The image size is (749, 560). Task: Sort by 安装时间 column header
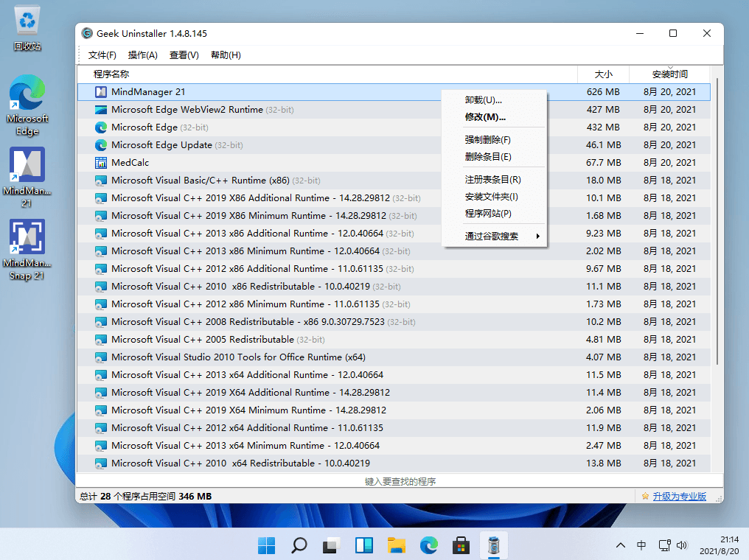tap(669, 74)
